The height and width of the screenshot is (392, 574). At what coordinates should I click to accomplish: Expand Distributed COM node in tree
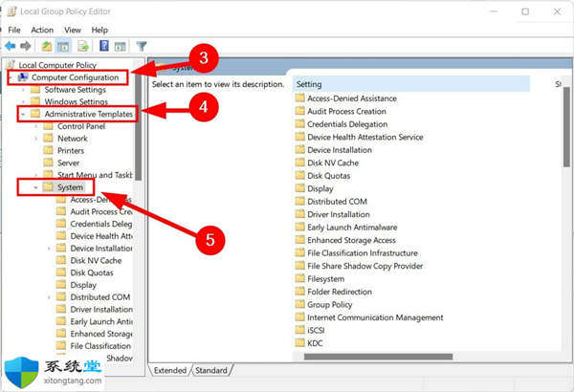49,297
